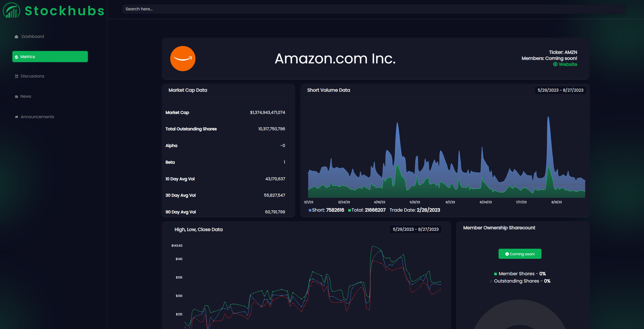Click the 3/1/23 axis label
644x329 pixels.
pos(308,202)
